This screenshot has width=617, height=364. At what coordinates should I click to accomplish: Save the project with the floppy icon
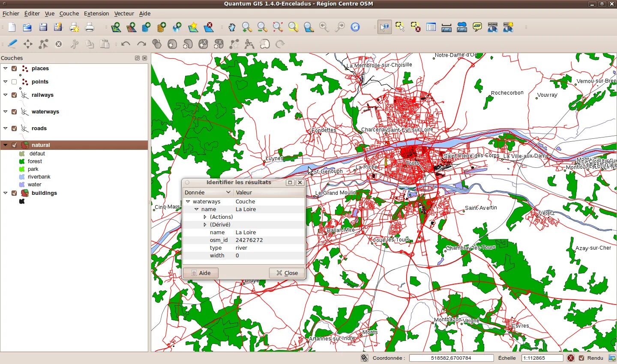coord(43,27)
